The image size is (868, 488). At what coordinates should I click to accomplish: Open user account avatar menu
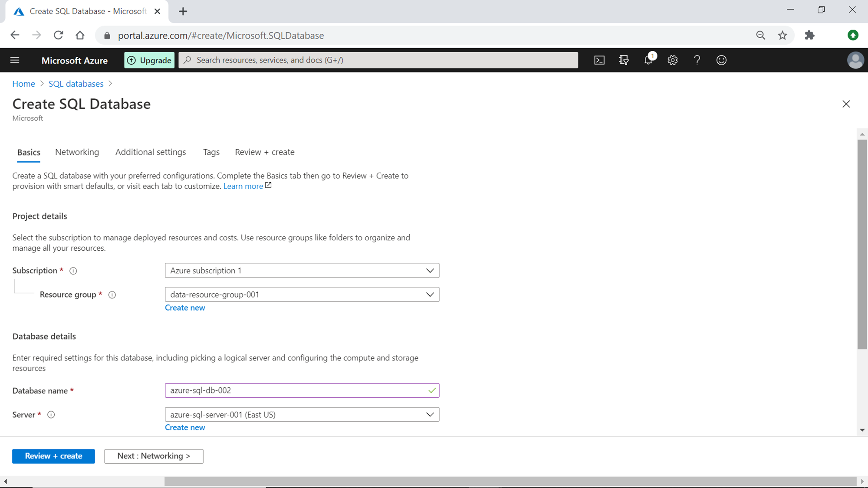point(855,60)
